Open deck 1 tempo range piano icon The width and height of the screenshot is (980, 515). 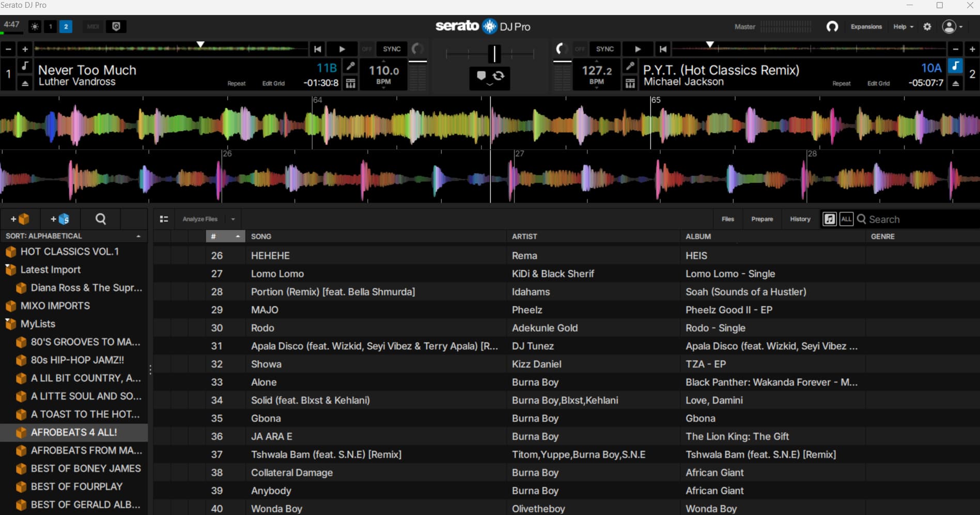click(x=350, y=83)
